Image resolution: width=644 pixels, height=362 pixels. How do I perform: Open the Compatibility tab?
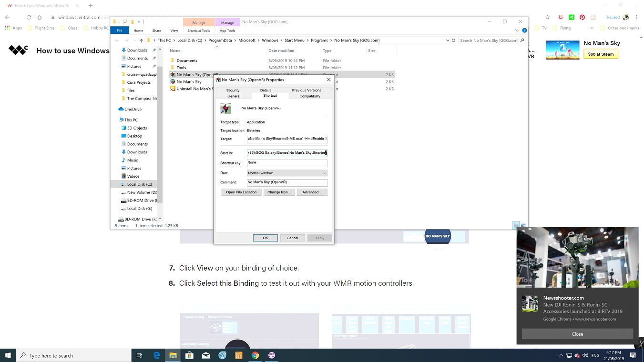[x=310, y=96]
